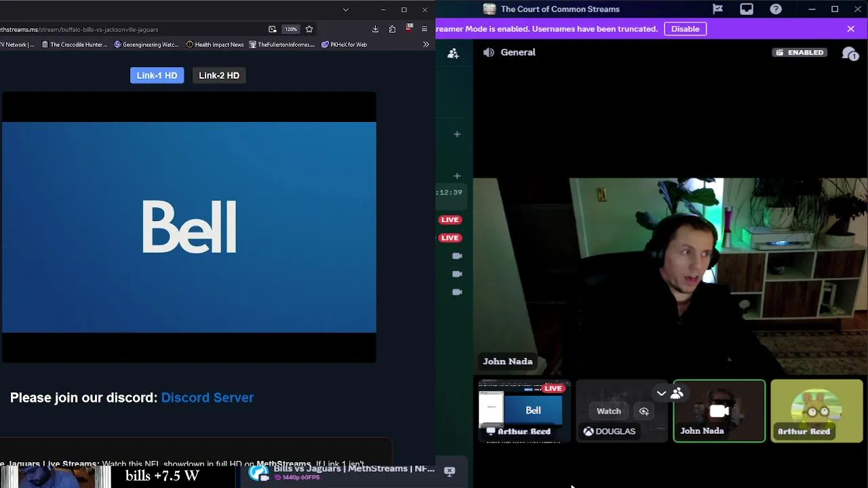Select the Bills vs Jaguars MethStreams taskbar item
Image resolution: width=868 pixels, height=488 pixels.
[x=341, y=472]
